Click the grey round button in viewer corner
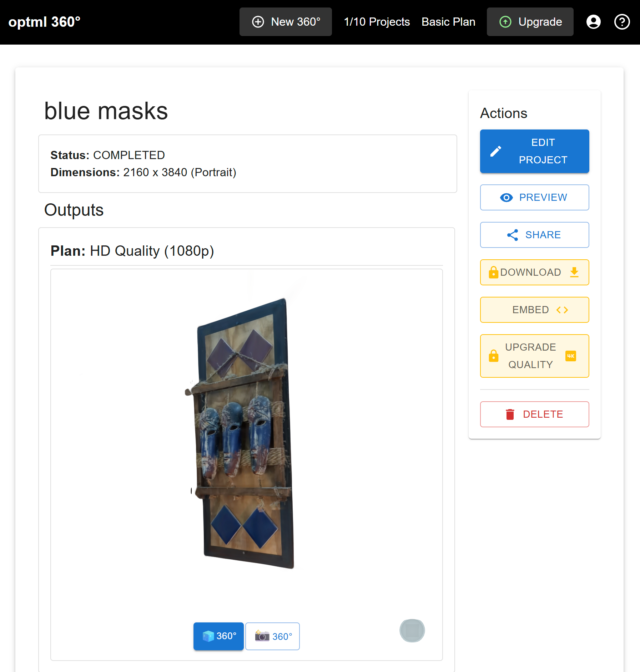This screenshot has width=640, height=672. pos(412,631)
